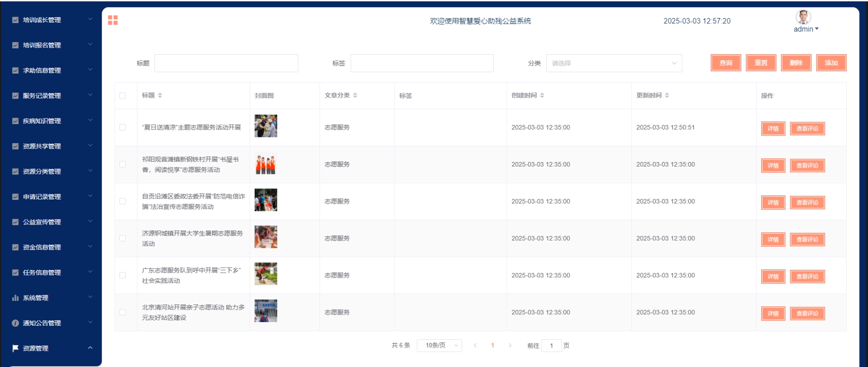Image resolution: width=868 pixels, height=367 pixels.
Task: Select the checkbox for 祁阳观音滩镇 article
Action: pyautogui.click(x=123, y=164)
